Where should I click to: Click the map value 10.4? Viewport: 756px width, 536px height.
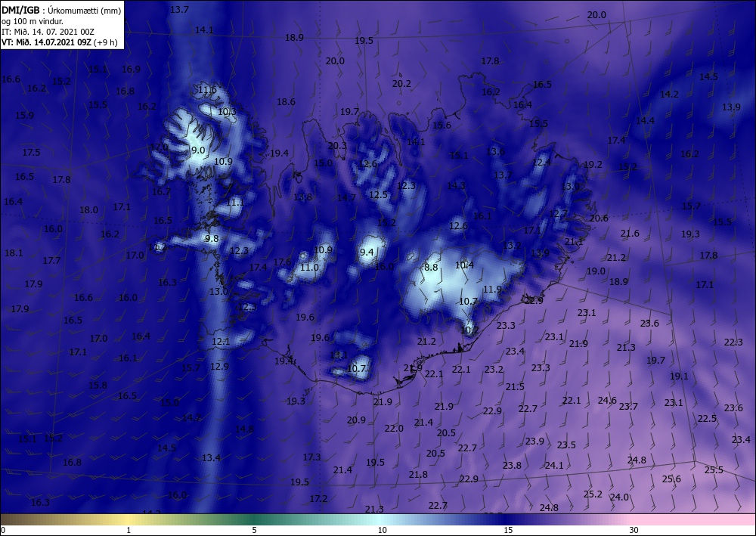(x=464, y=265)
